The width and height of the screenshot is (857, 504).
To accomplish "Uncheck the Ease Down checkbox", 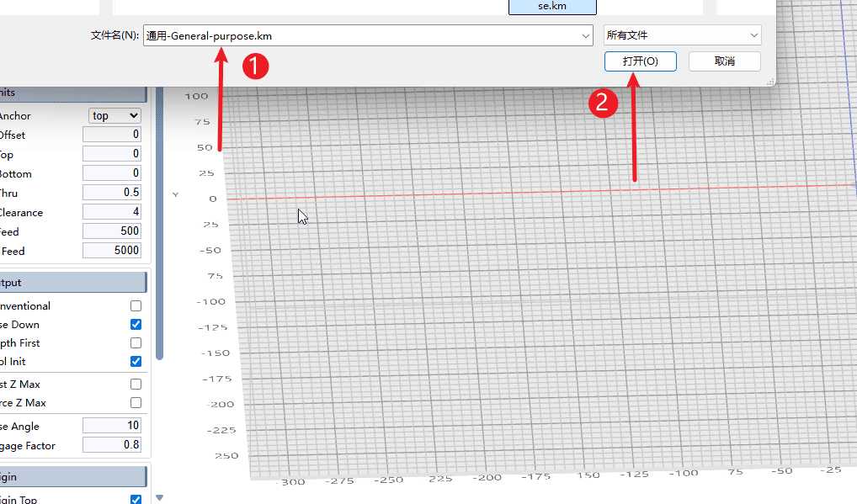I will point(136,325).
